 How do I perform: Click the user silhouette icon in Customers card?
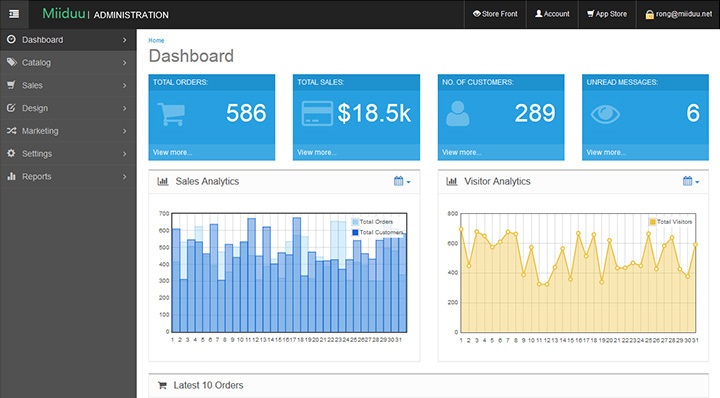coord(458,113)
